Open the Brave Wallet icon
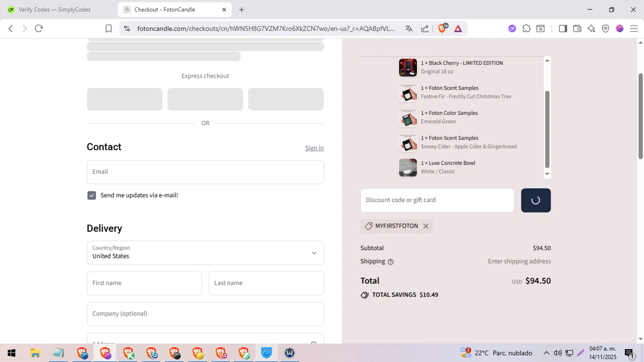 tap(577, 28)
